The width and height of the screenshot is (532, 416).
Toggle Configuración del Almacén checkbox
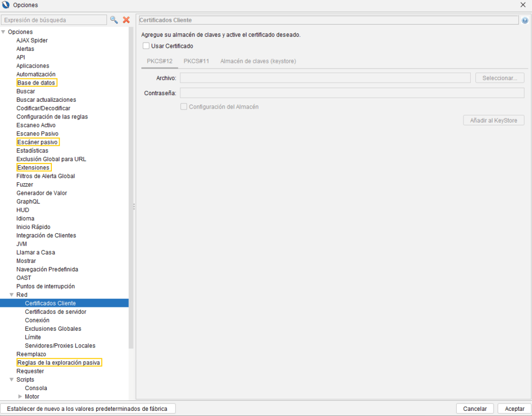(x=183, y=106)
